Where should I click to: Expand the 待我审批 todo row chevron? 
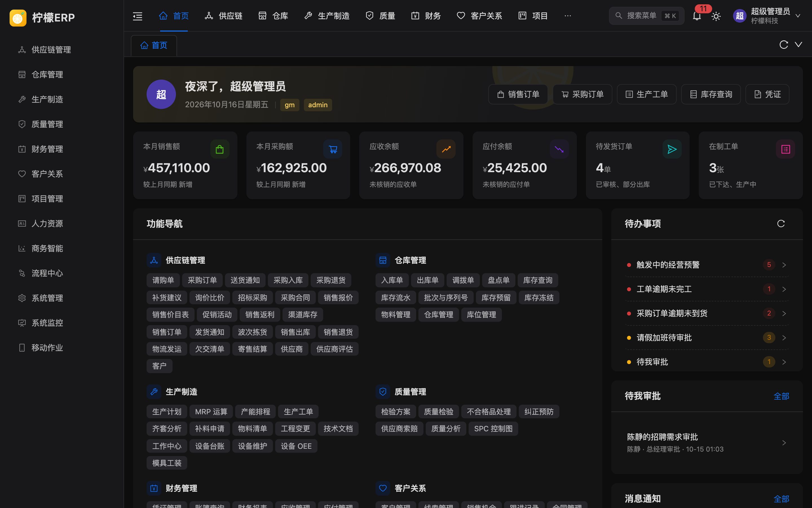784,362
